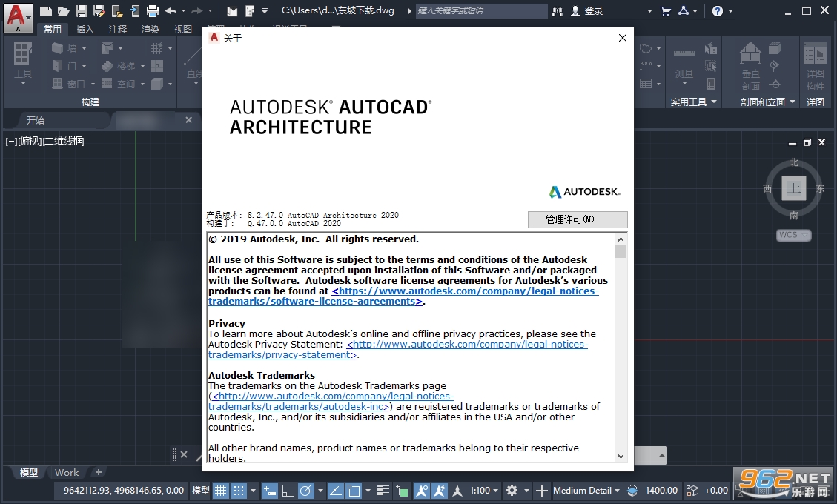
Task: Select the 窗口 window tool
Action: 68,84
